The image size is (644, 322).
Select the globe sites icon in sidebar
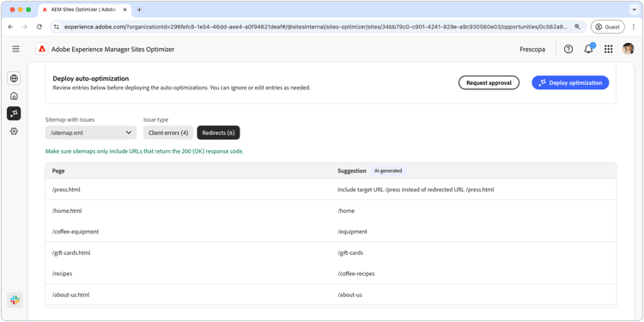click(x=14, y=78)
